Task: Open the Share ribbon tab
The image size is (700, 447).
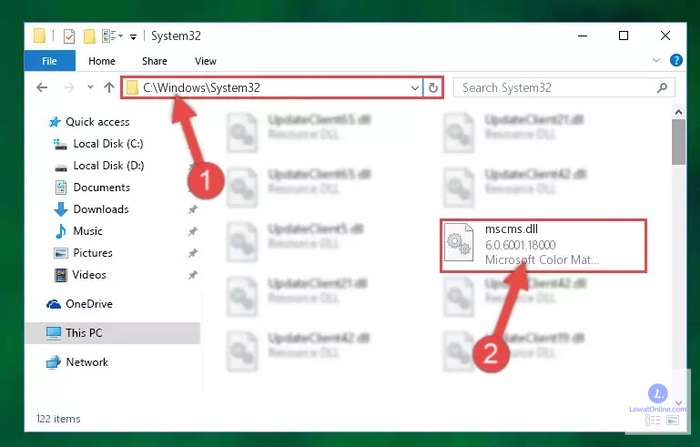Action: tap(154, 61)
